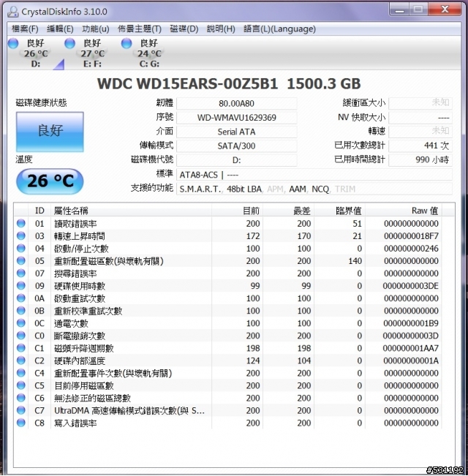
Task: Select raw value 0000000018F7
Action: [x=411, y=236]
